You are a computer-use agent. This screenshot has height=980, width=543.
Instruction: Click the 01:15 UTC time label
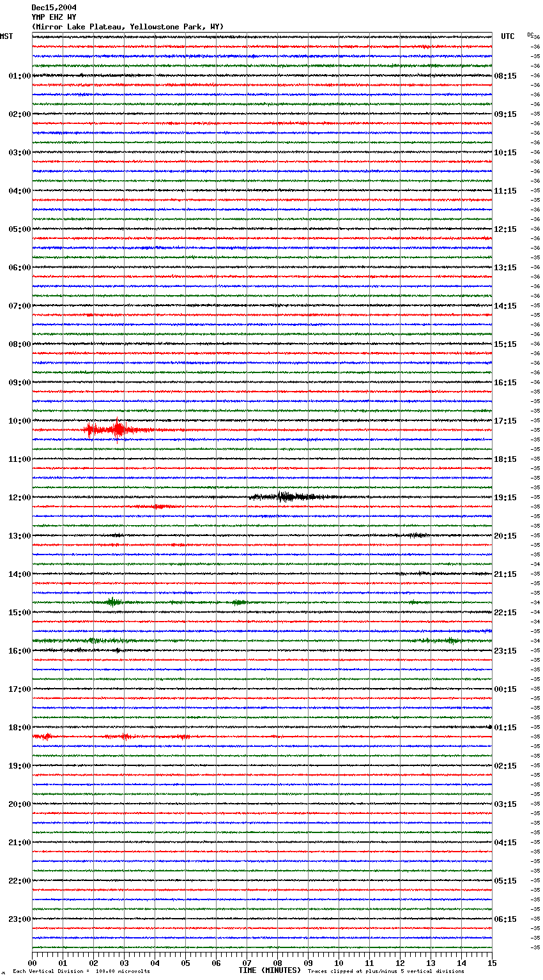tap(505, 728)
